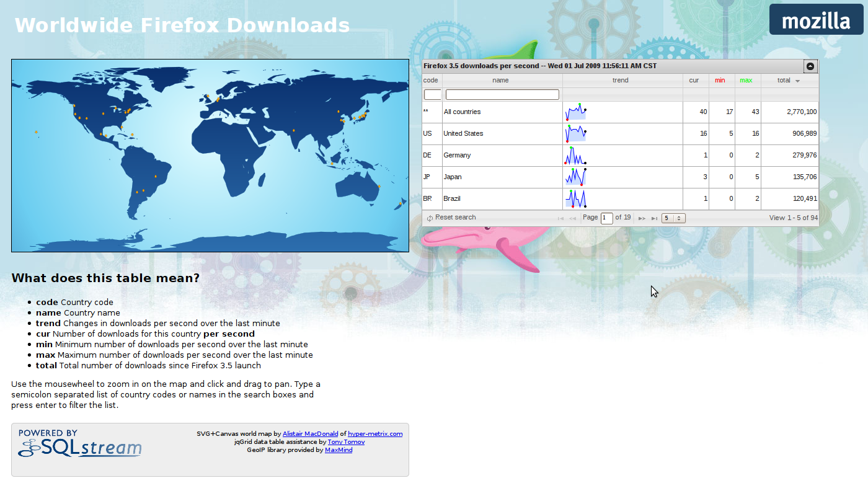Click the United States trend sparkline

576,134
